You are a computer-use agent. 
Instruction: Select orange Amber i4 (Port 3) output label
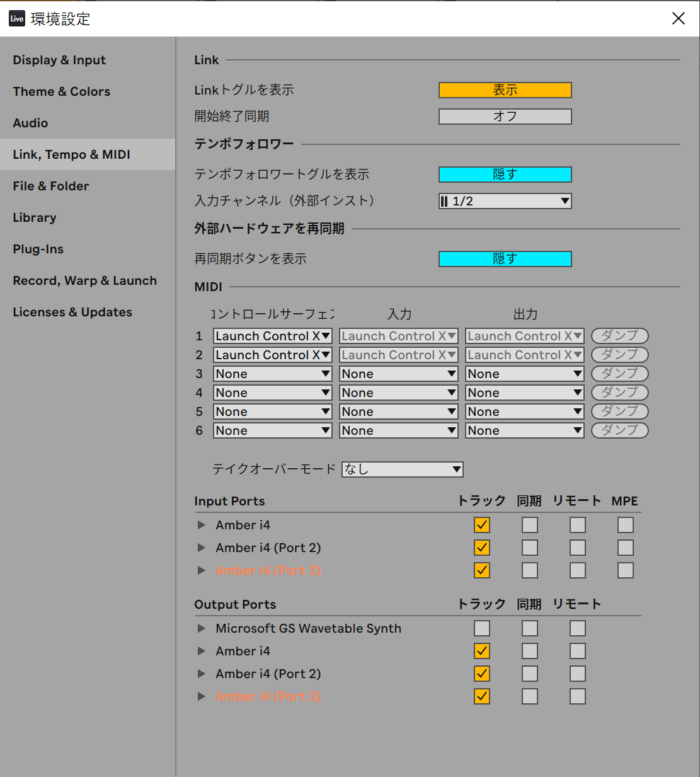(x=268, y=696)
